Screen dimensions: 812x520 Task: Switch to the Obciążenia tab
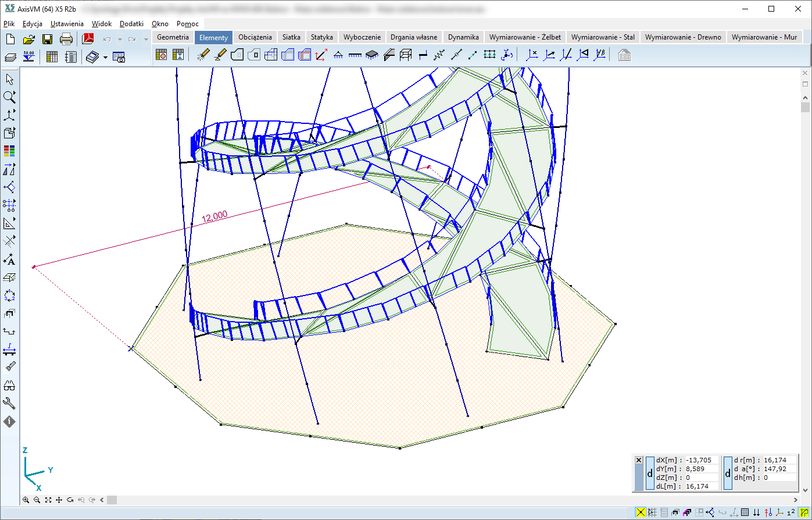(x=255, y=37)
